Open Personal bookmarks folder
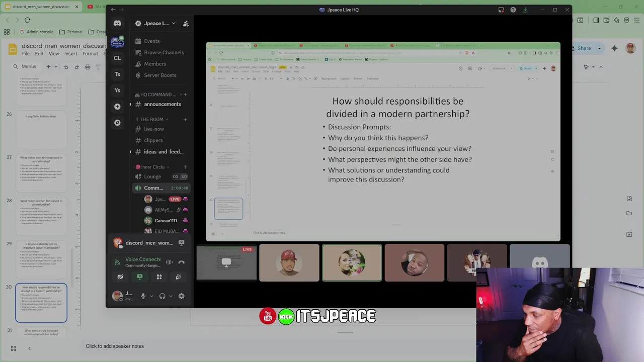This screenshot has width=644, height=362. pos(70,32)
